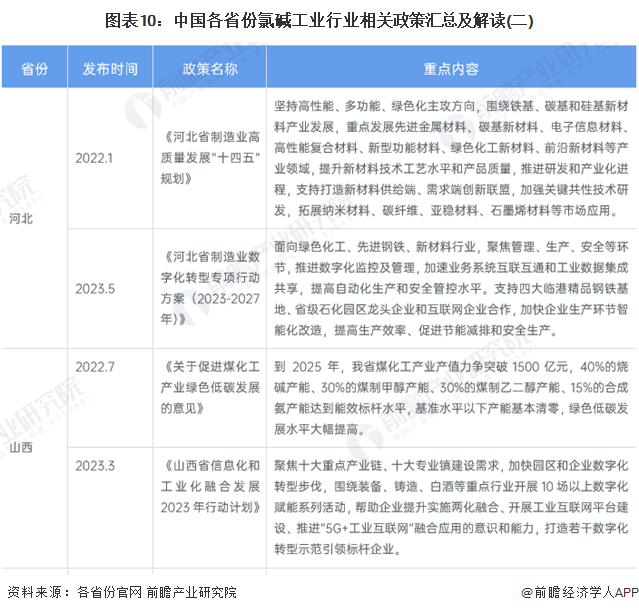Select the 重点内容 column header
Image resolution: width=639 pixels, height=613 pixels.
click(x=451, y=68)
